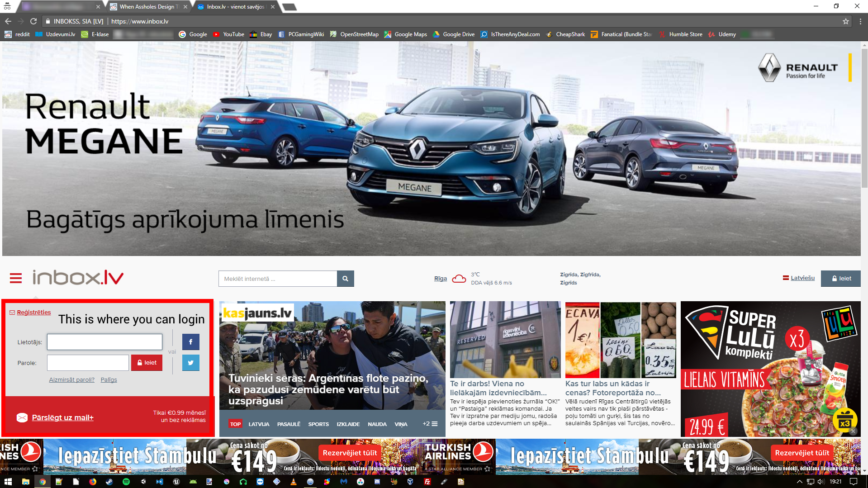Click the Windows Start button
868x488 pixels.
click(x=8, y=482)
